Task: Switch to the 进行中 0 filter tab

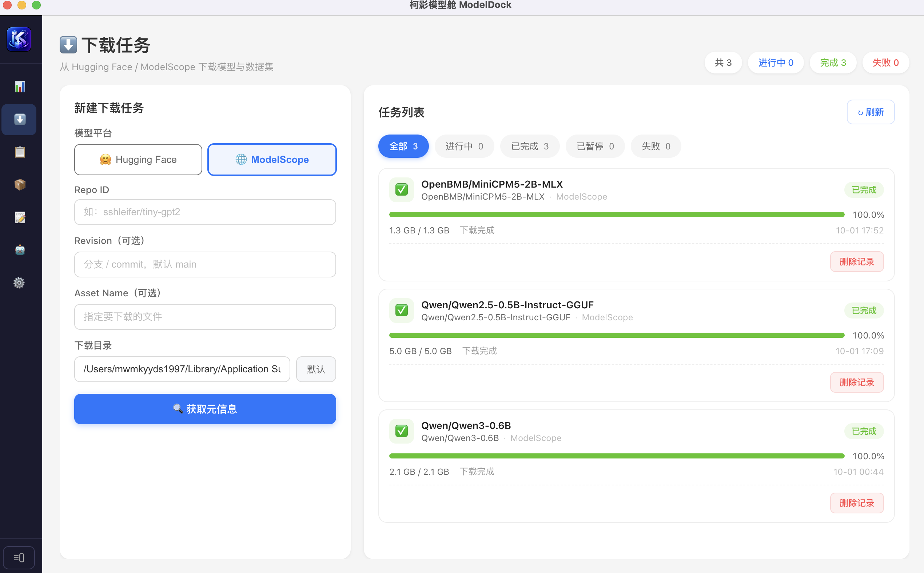Action: pos(464,146)
